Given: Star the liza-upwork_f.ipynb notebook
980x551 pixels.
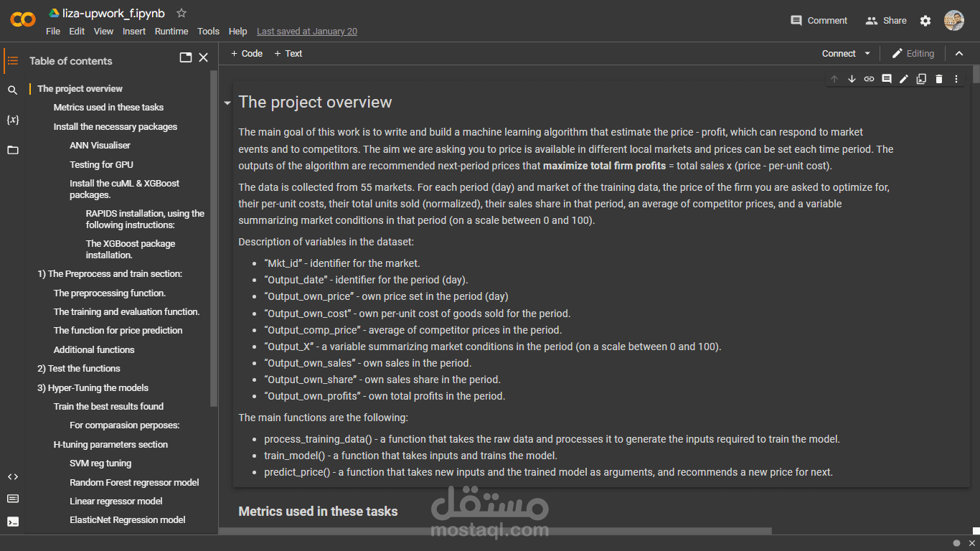Looking at the screenshot, I should click(182, 13).
